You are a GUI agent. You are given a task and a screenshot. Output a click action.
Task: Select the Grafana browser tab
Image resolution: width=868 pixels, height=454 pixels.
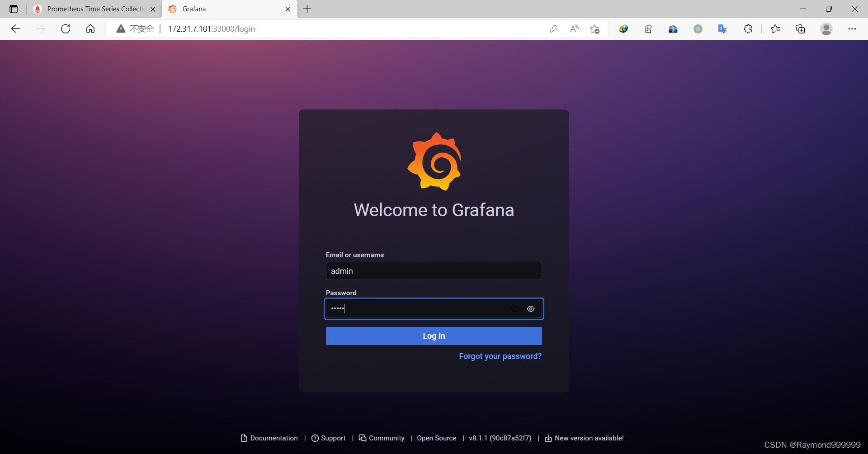tap(230, 9)
